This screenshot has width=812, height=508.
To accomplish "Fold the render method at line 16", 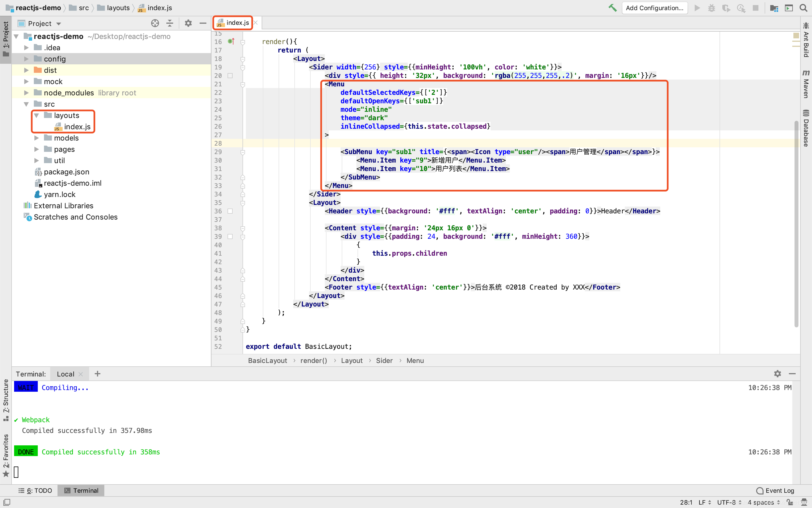I will (x=242, y=42).
